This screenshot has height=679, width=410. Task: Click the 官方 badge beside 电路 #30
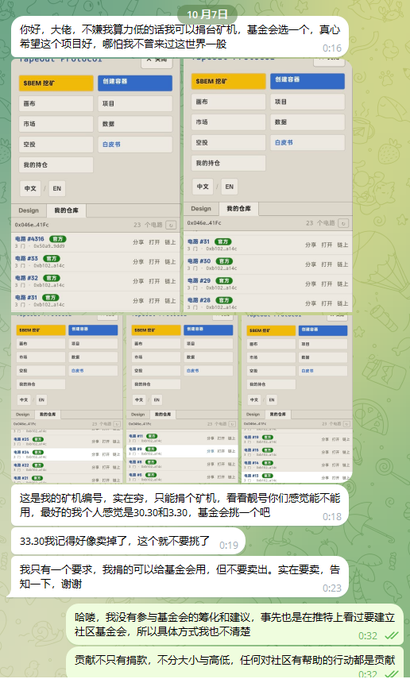coord(224,261)
